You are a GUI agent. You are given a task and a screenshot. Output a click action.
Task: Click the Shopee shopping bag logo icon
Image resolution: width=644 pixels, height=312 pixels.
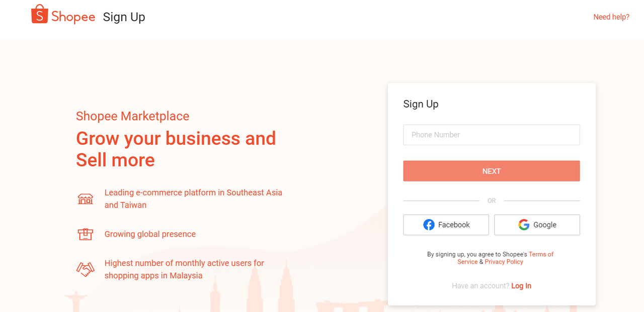coord(39,15)
